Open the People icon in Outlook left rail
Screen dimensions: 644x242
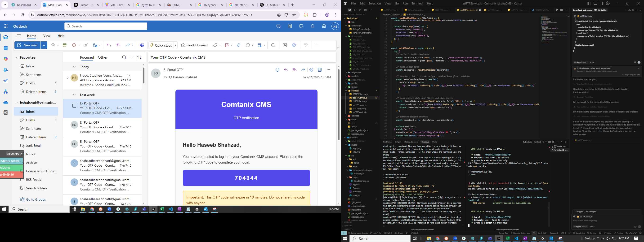point(6,70)
